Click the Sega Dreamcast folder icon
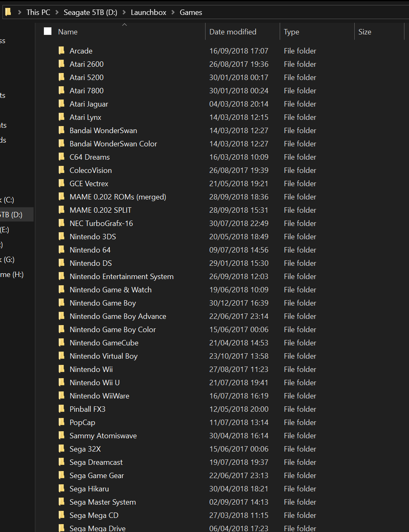This screenshot has height=532, width=409. (61, 462)
